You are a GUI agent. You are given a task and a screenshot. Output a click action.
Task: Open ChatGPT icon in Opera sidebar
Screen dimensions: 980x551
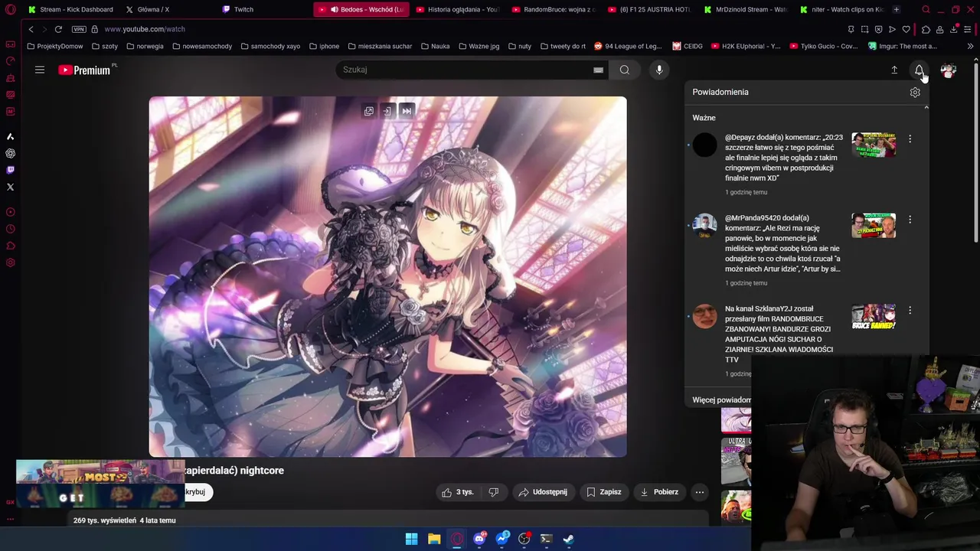tap(10, 153)
